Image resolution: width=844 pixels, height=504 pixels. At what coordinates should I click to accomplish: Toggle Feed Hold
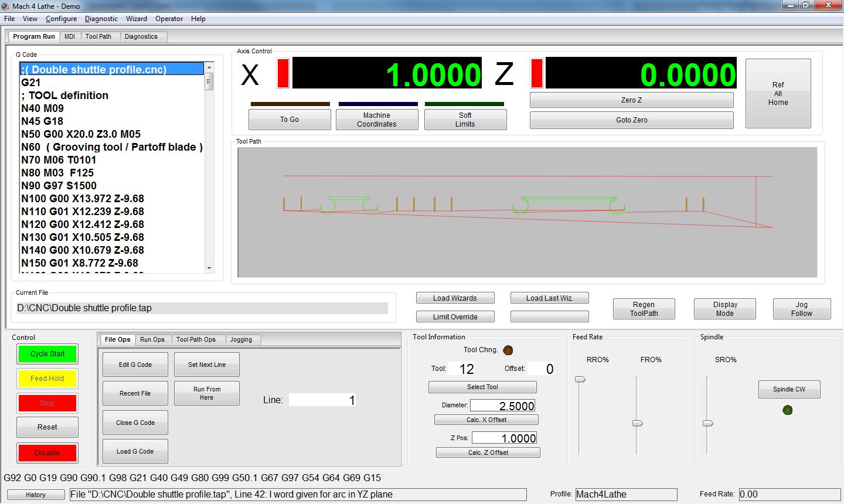pos(47,379)
